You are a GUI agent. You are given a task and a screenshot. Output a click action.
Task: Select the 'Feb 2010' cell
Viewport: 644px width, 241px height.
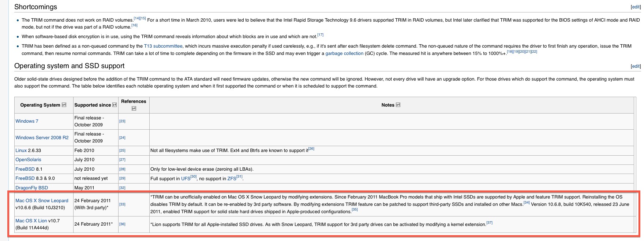pos(84,151)
